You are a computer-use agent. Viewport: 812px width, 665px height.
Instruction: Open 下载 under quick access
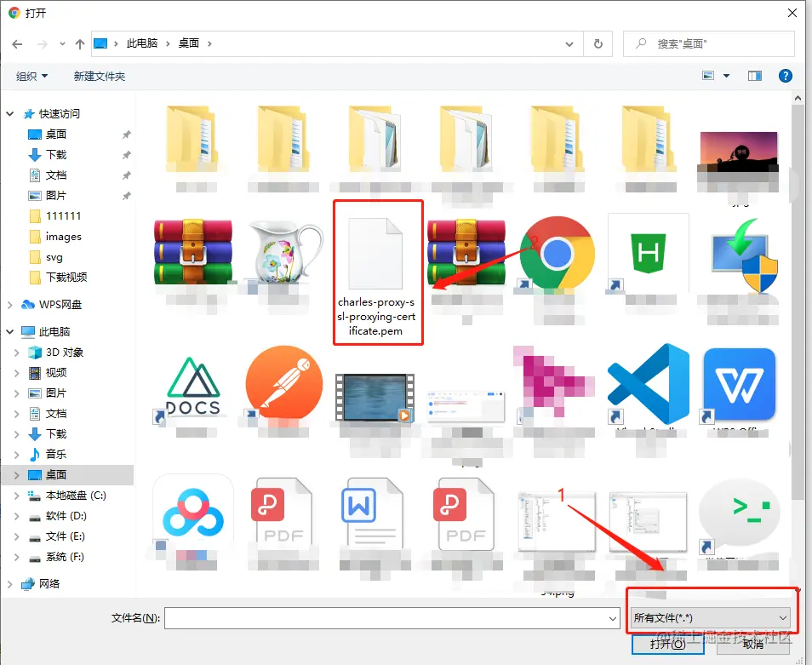(55, 155)
